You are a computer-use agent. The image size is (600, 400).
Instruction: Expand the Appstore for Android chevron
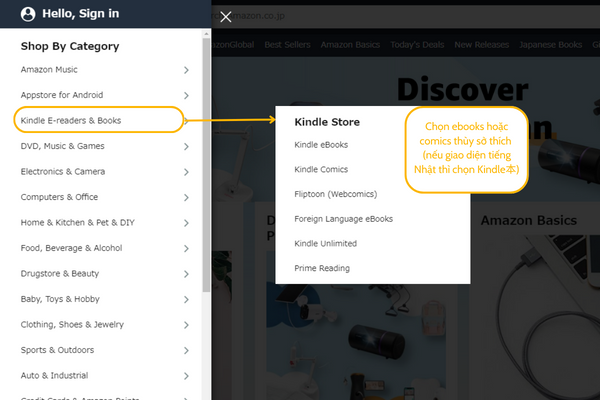[186, 95]
